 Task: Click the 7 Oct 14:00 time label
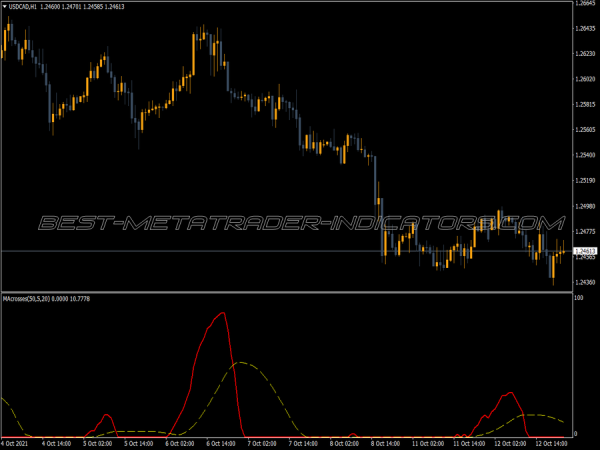coord(303,444)
